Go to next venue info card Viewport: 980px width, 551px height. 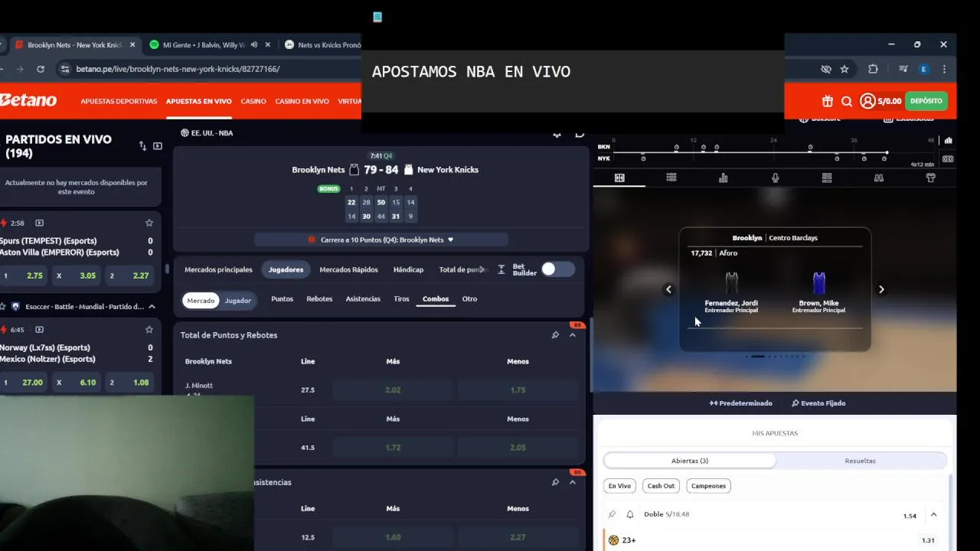click(881, 289)
